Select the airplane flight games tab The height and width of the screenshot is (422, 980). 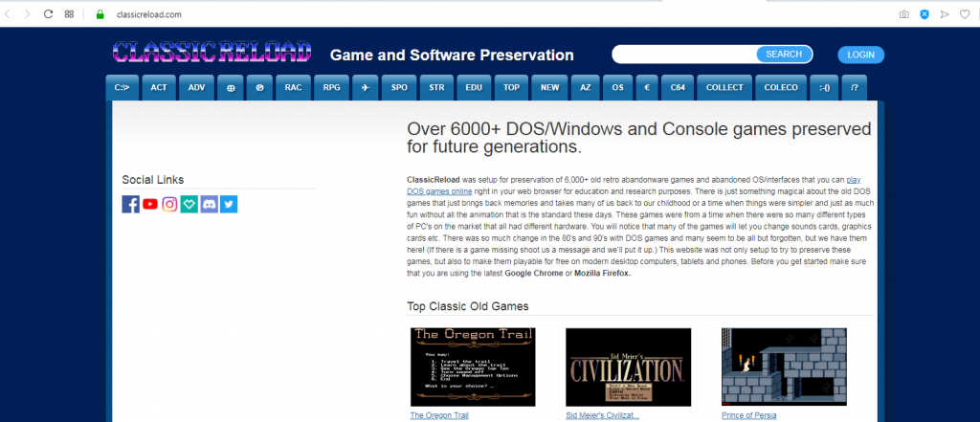[x=365, y=87]
